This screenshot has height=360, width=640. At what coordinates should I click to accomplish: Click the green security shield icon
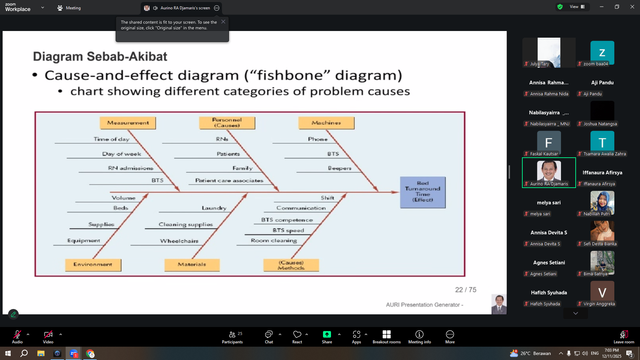pos(560,7)
